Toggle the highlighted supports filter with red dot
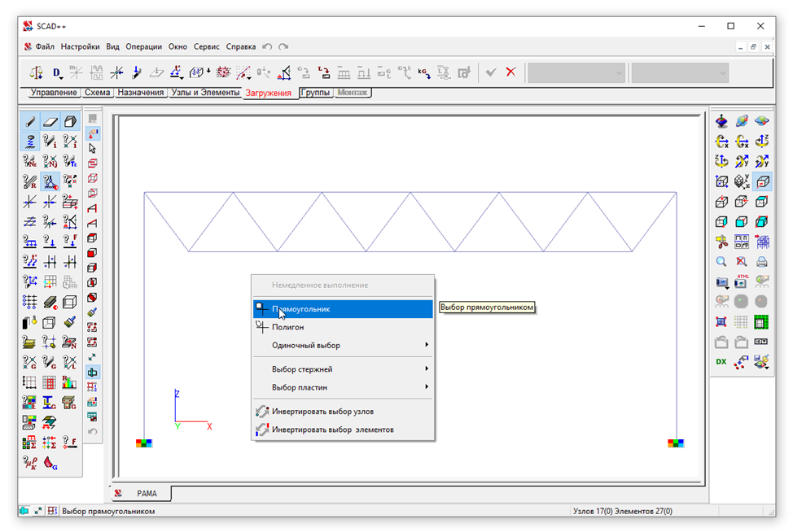Image resolution: width=793 pixels, height=532 pixels. coord(50,181)
